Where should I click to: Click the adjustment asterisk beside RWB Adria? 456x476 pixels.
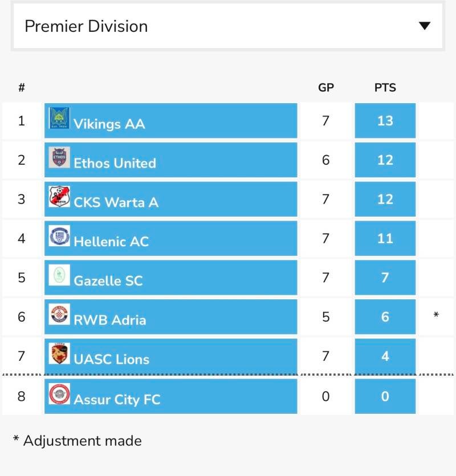(x=436, y=315)
